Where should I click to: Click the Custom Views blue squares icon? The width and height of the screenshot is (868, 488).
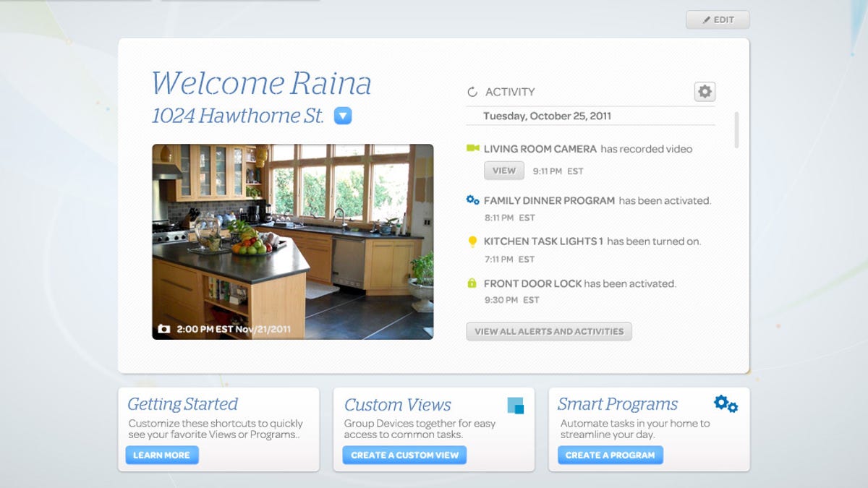coord(515,406)
